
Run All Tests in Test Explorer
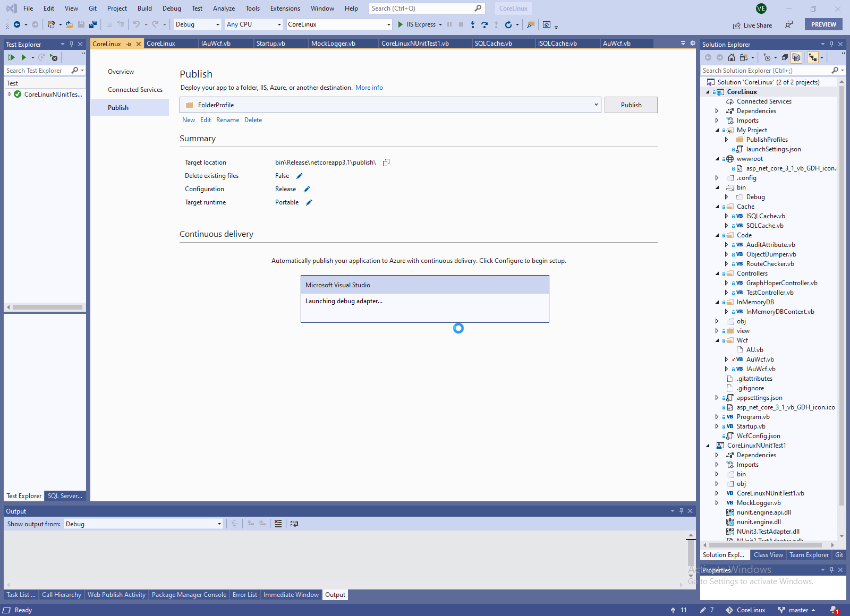point(11,57)
